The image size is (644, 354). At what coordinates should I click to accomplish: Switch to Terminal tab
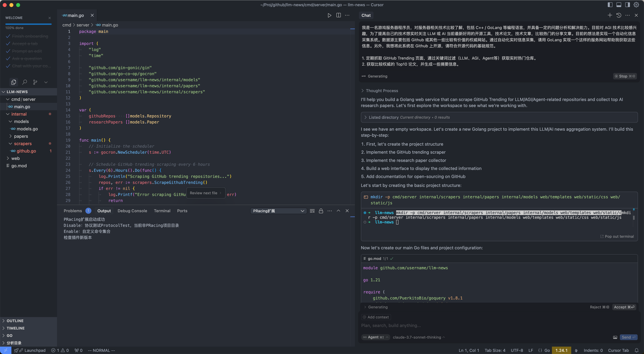click(x=162, y=211)
